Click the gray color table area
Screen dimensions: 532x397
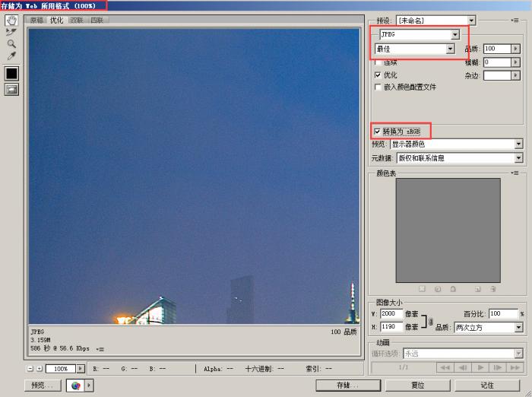point(448,230)
